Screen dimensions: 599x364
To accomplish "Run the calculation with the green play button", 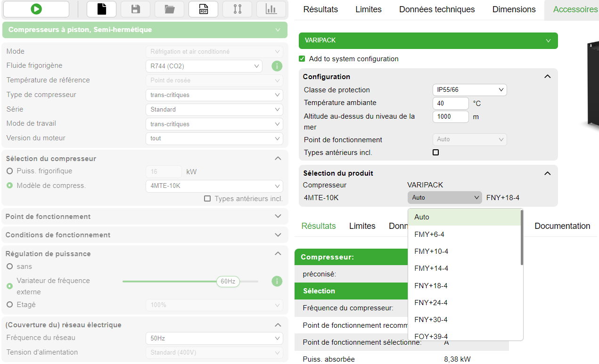I will pyautogui.click(x=35, y=9).
